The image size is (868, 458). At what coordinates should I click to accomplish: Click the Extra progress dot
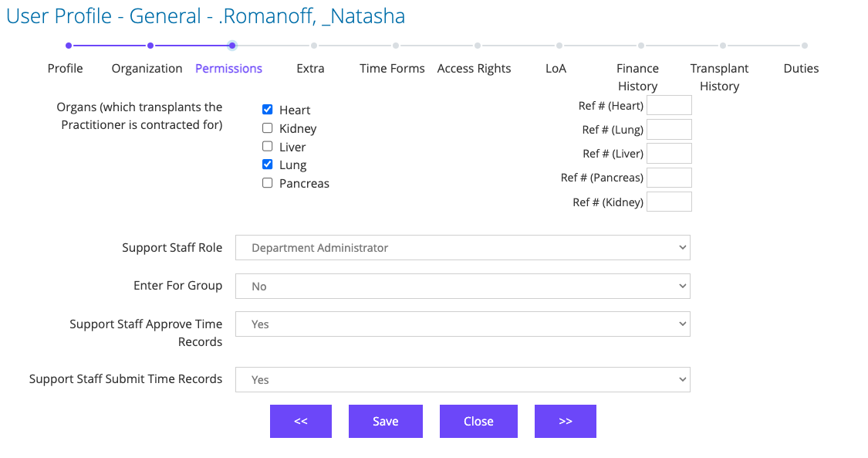pyautogui.click(x=314, y=46)
